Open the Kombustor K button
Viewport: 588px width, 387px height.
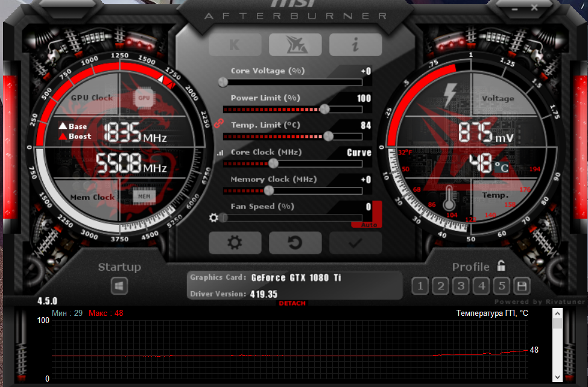235,45
